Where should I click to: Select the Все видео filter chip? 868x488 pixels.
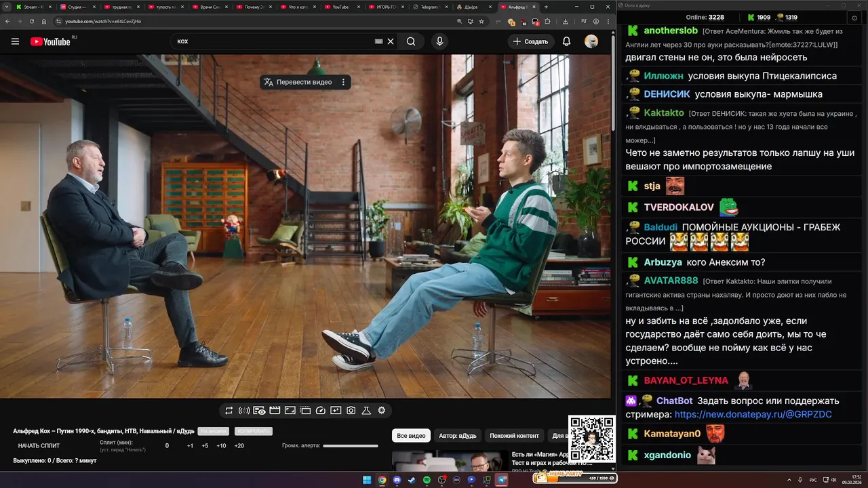click(x=411, y=436)
